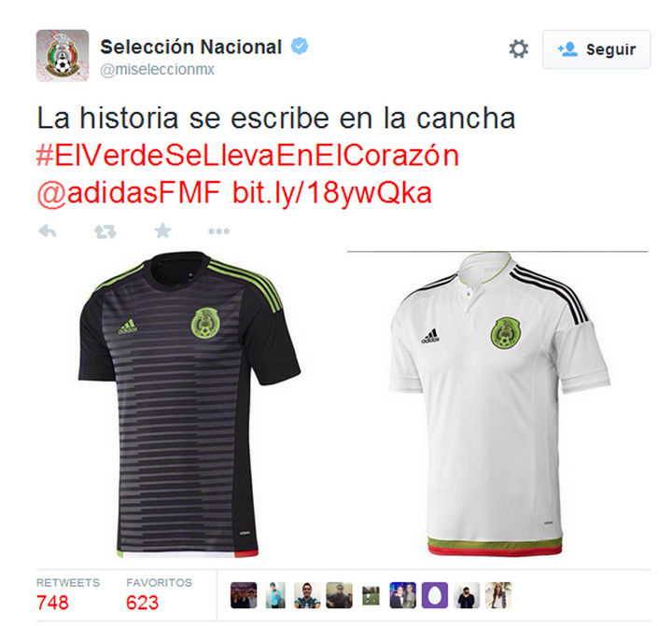The height and width of the screenshot is (626, 672).
Task: Open the #ElVerdeSeLlevaEnElCorazón hashtag
Action: pos(247,155)
